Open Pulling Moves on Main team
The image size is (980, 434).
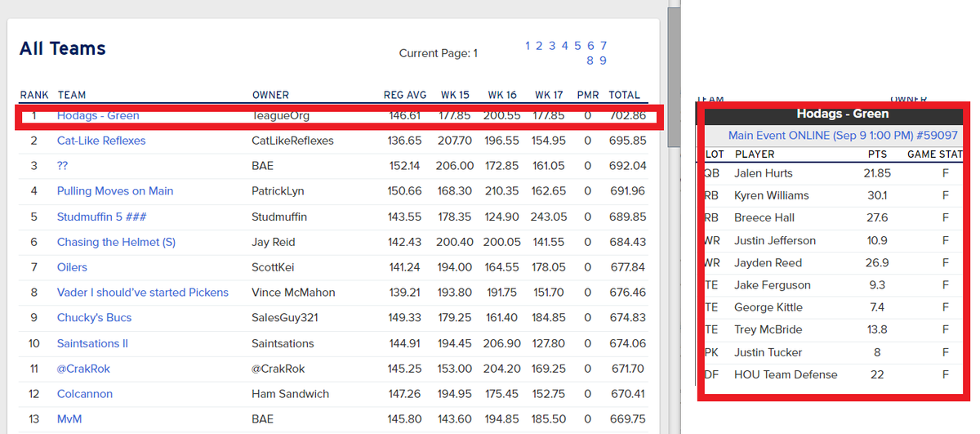coord(115,191)
